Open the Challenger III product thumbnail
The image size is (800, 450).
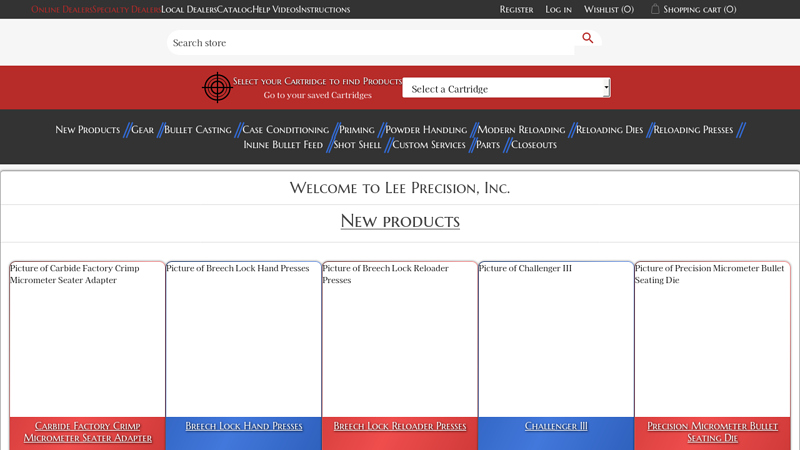556,340
